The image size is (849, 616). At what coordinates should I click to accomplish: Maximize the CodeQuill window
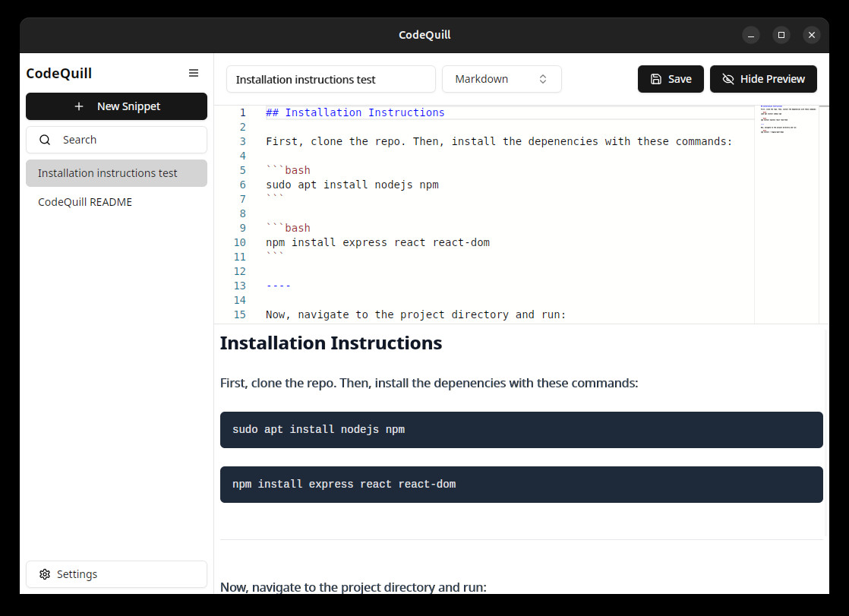[781, 35]
